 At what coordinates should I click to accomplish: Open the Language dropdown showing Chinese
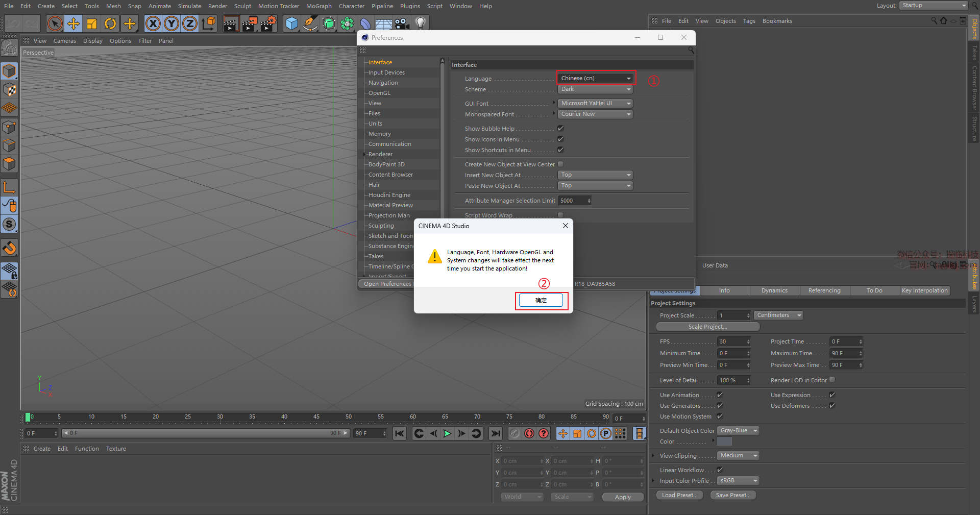point(596,78)
